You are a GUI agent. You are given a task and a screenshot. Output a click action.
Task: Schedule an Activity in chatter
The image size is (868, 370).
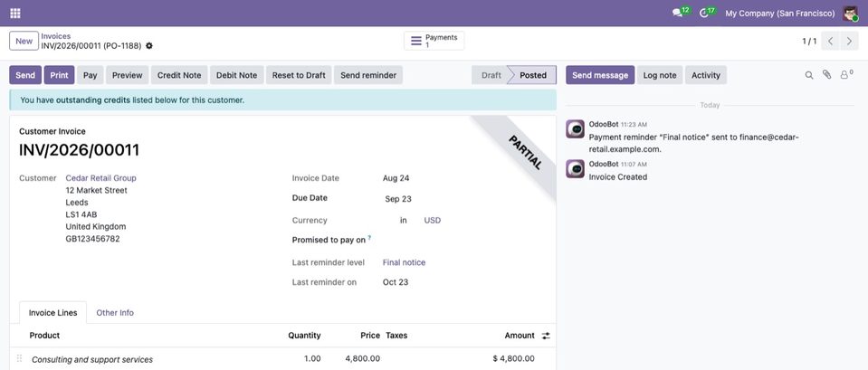click(x=706, y=75)
